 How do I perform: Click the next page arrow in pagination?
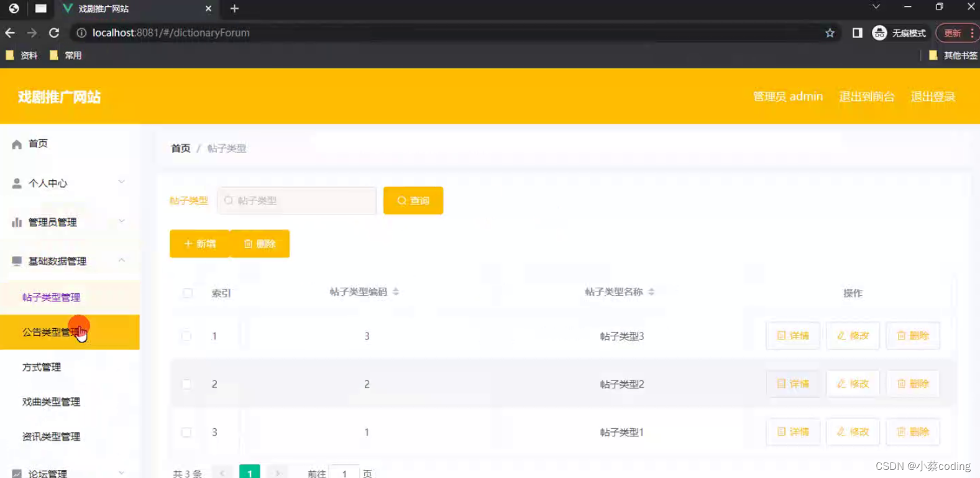point(278,472)
